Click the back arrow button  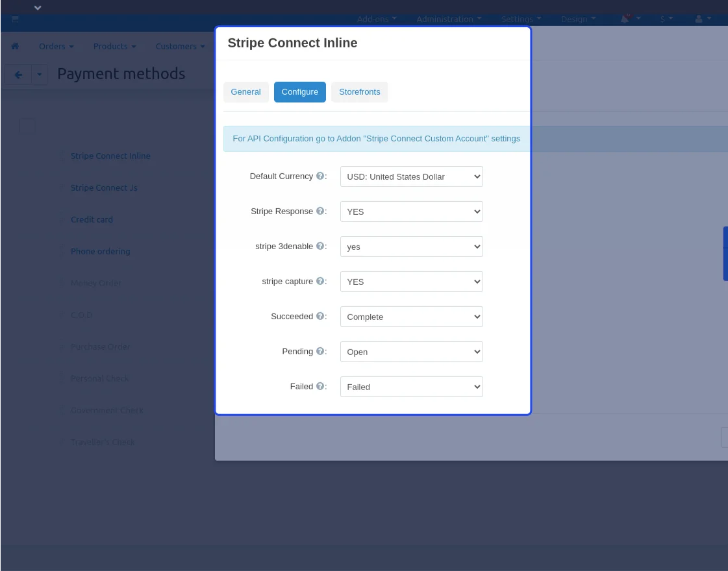pos(18,75)
